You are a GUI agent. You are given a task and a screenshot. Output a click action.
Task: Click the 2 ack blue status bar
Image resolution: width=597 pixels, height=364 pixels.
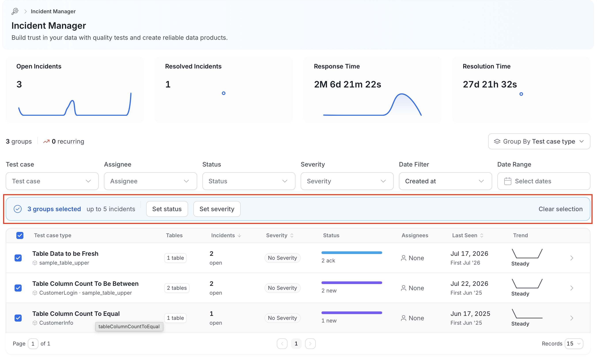pyautogui.click(x=351, y=252)
